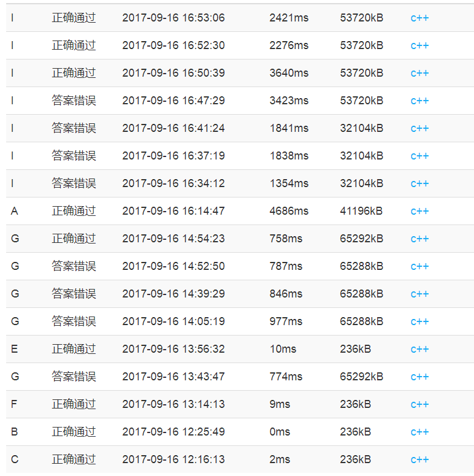Viewport: 474px width, 476px height.
Task: View c++ code for problem A submission
Action: click(419, 211)
